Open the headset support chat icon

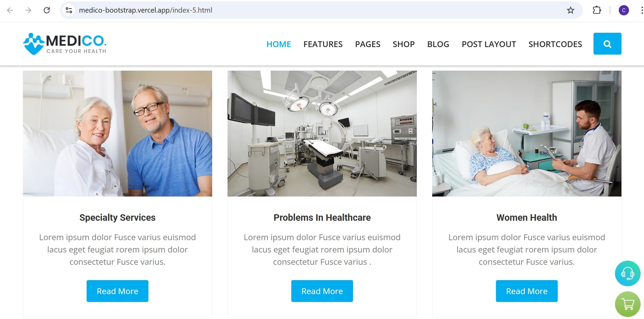tap(628, 273)
